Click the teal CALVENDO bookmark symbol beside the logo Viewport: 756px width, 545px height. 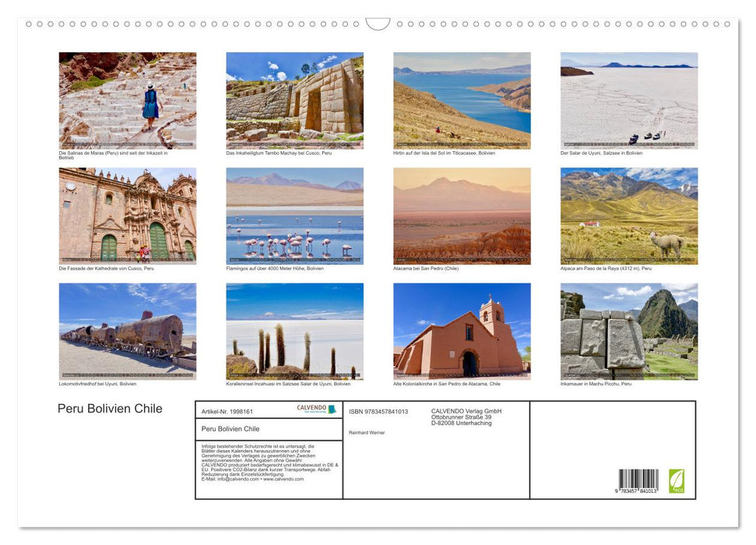coord(332,408)
